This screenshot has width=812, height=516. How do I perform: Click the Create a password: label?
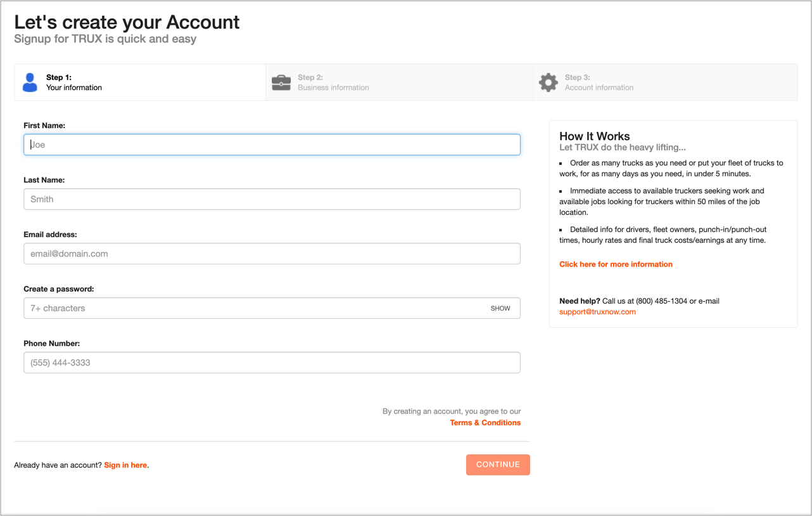coord(58,289)
